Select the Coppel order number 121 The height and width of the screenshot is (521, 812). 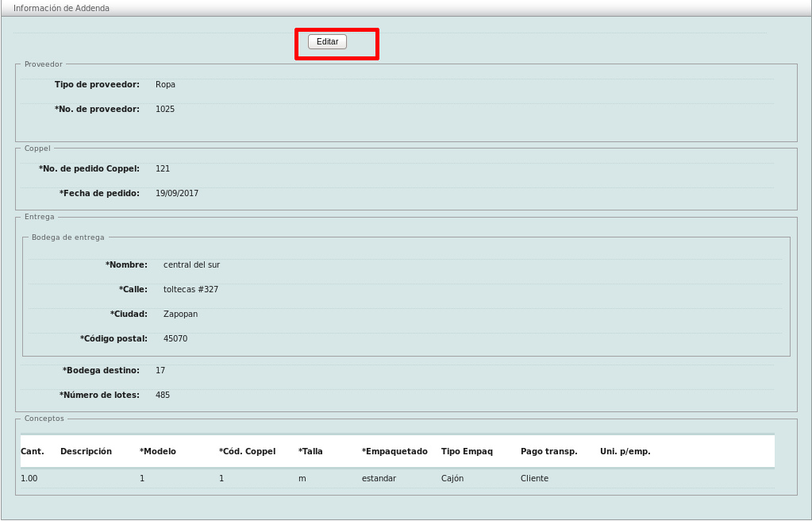pyautogui.click(x=163, y=168)
